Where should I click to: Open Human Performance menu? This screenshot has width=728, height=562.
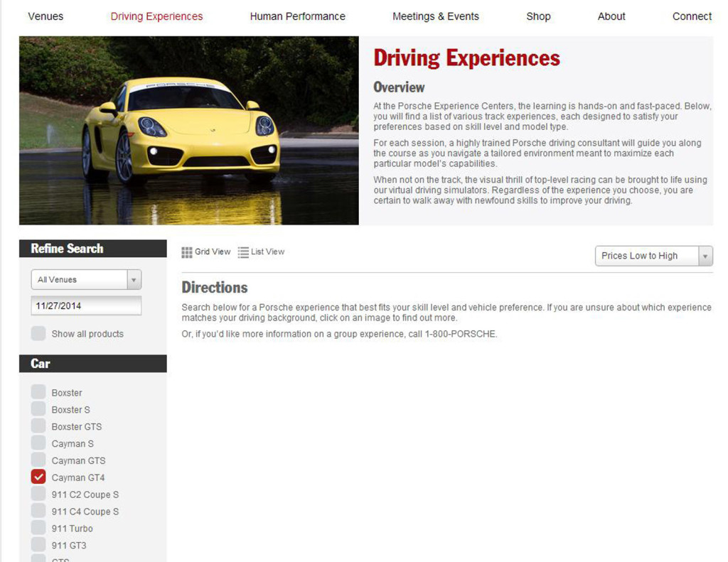298,16
